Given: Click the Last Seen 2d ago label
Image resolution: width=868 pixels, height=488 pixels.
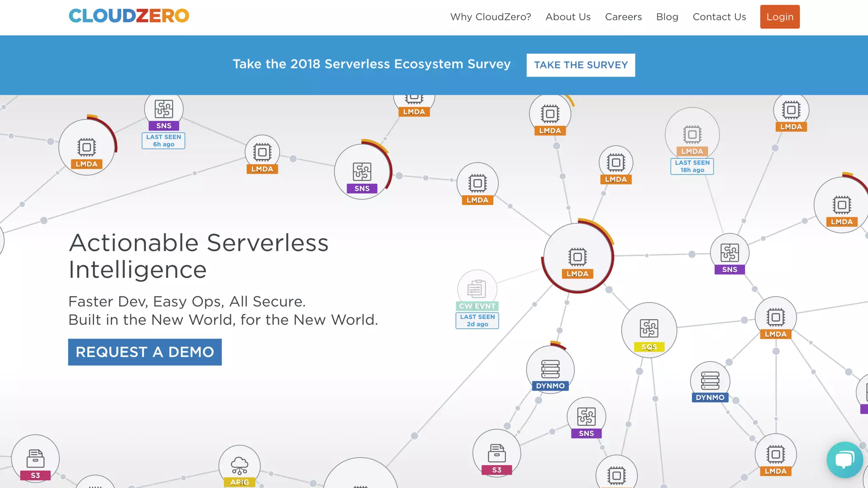Looking at the screenshot, I should [477, 321].
